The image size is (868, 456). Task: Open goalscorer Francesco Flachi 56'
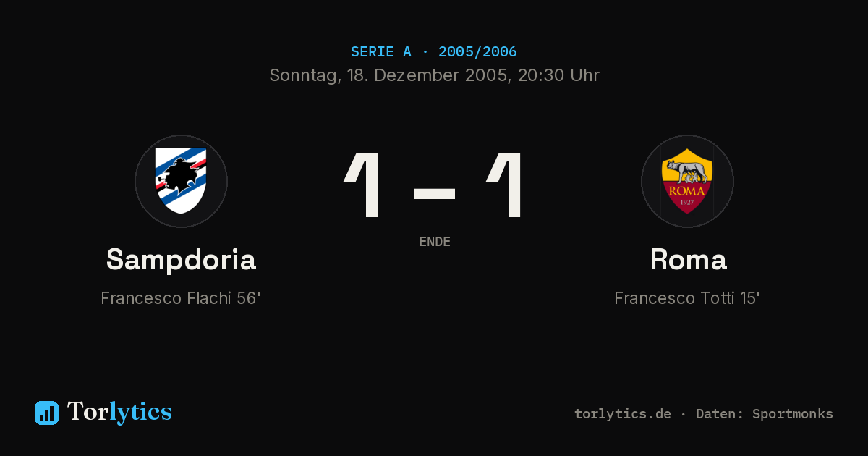click(x=181, y=298)
